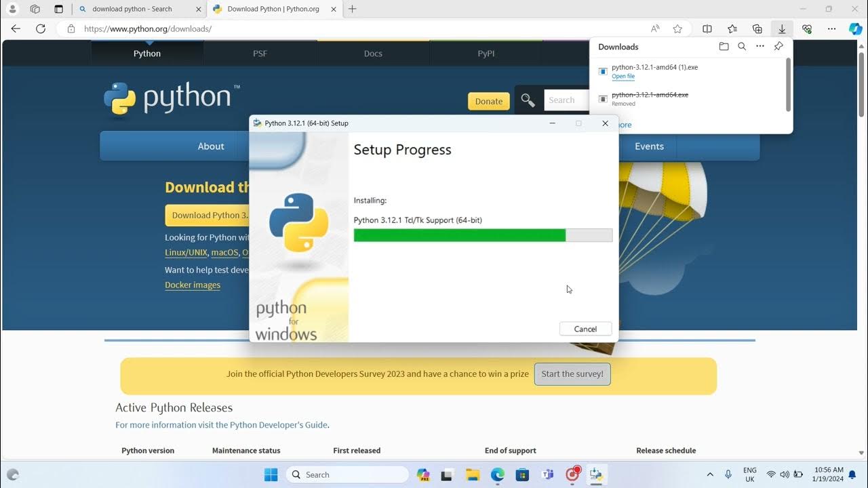Cancel the Python 3.12.1 setup

pos(585,329)
